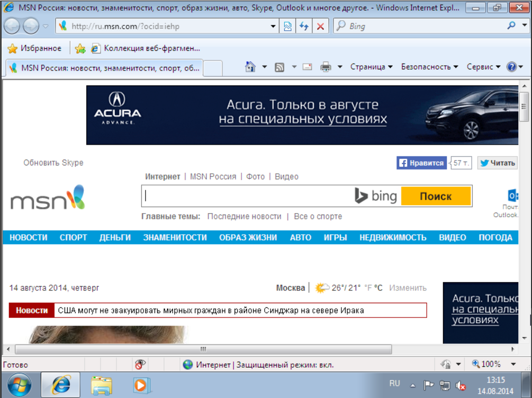
Task: Open the Безопасность menu
Action: (429, 67)
